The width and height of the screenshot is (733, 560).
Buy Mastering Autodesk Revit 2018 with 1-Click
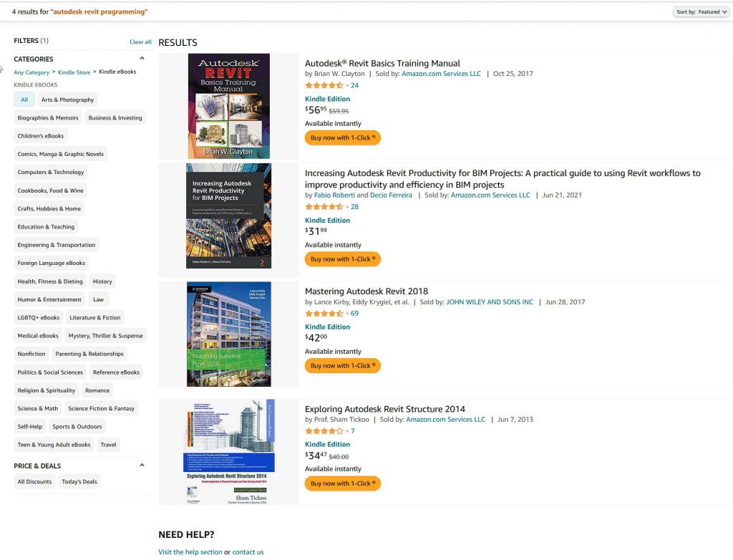(x=342, y=366)
